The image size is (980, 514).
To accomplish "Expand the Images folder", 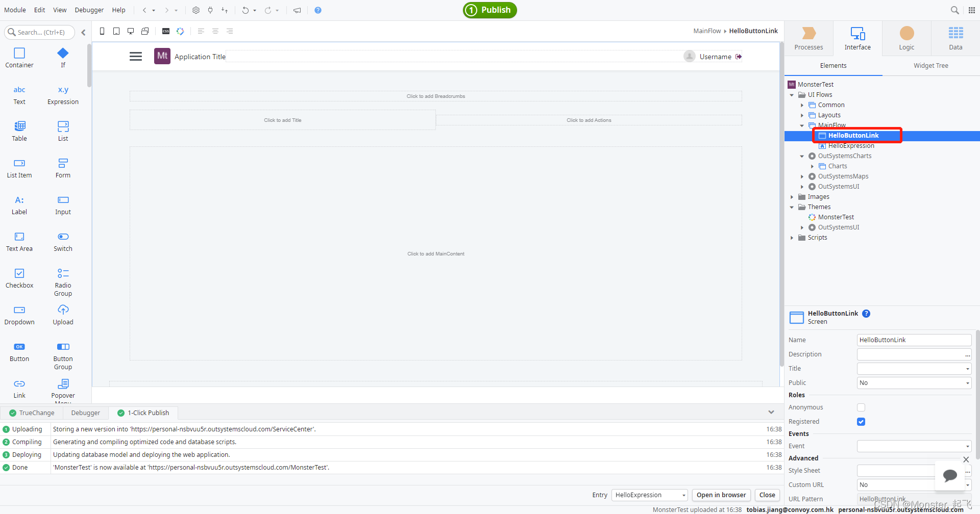I will pos(792,197).
